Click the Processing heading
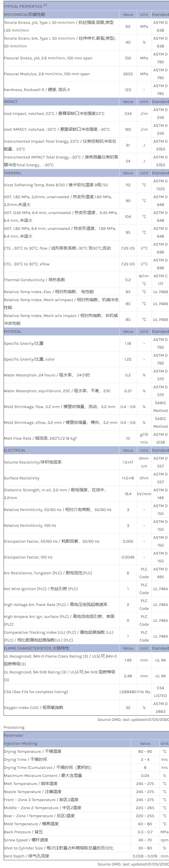169x868 pixels. (14, 728)
